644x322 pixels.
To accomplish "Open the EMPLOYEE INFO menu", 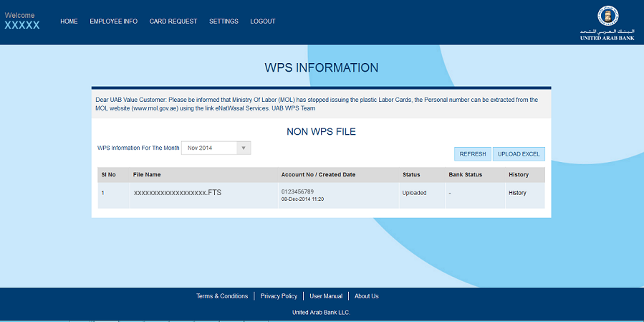I will point(113,22).
